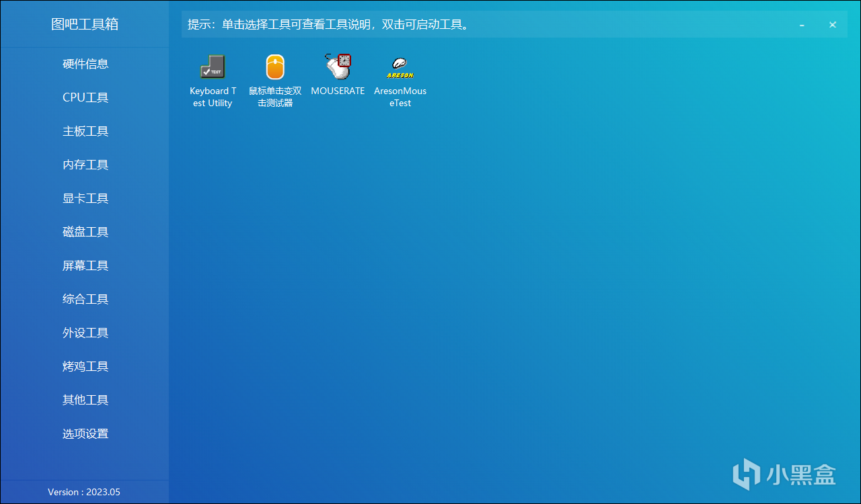
Task: Click the Version 2023.05 label
Action: coord(85,491)
